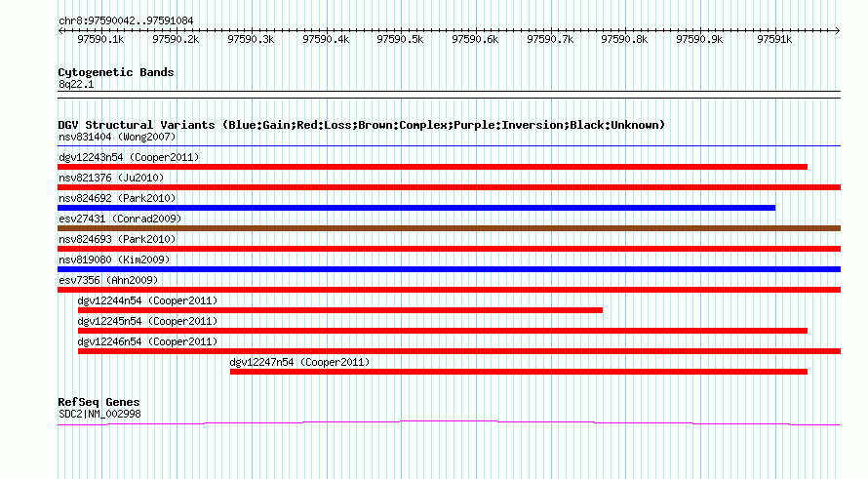The image size is (868, 479).
Task: Click the 97590.7k ruler tick label
Action: [550, 39]
